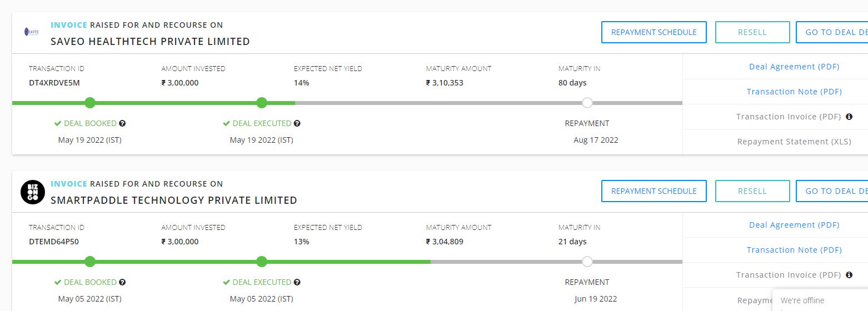
Task: Click help icon beside Smartpaddle Deal Executed
Action: coord(297,282)
